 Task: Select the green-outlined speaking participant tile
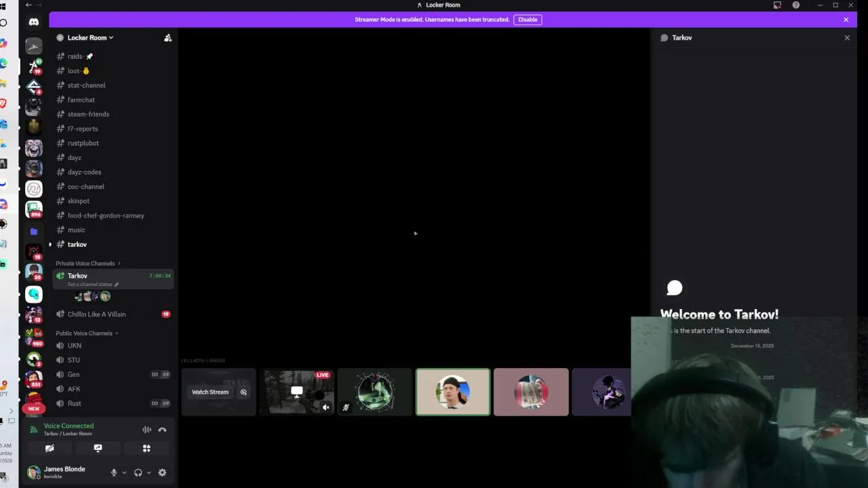click(453, 392)
